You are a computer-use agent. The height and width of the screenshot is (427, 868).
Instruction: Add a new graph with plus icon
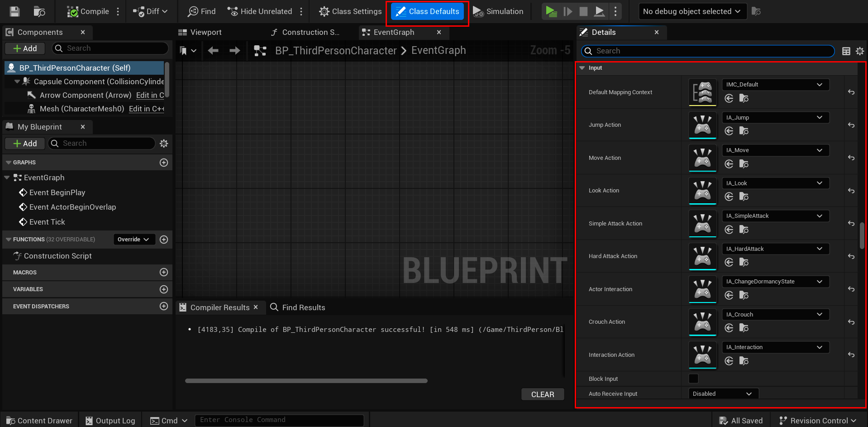[164, 163]
